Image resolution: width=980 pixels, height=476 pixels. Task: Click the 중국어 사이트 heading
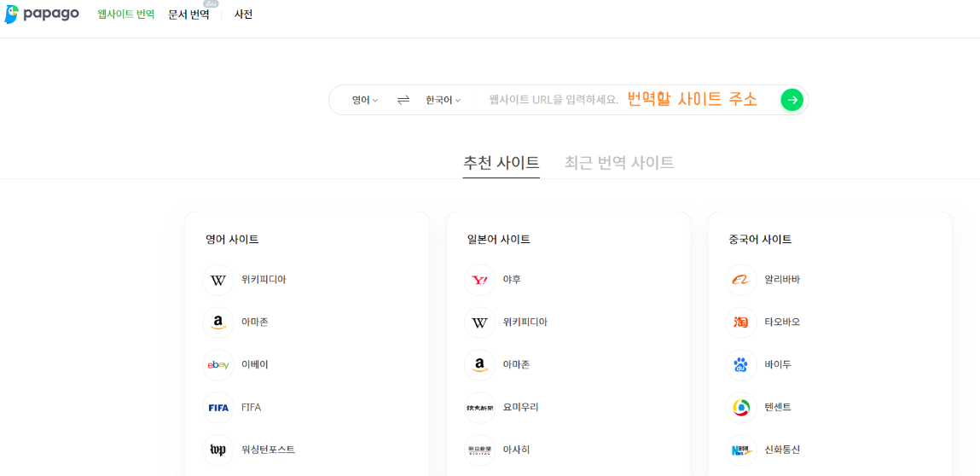[760, 239]
